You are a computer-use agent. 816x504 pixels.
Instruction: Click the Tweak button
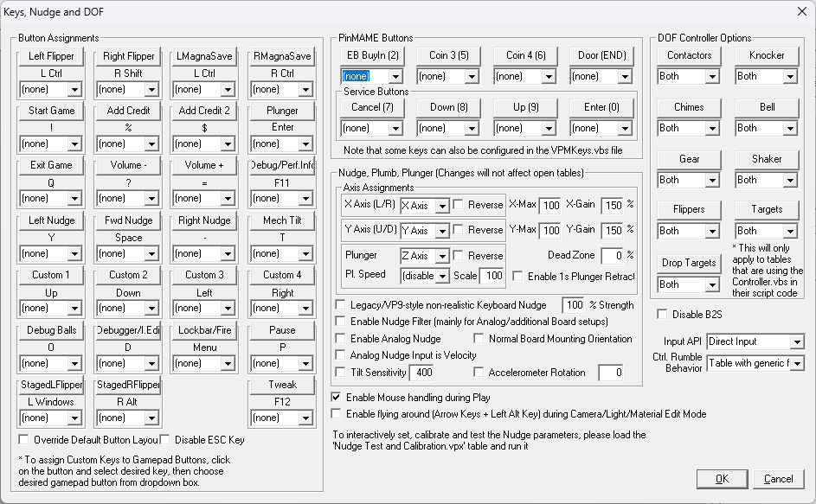point(282,385)
